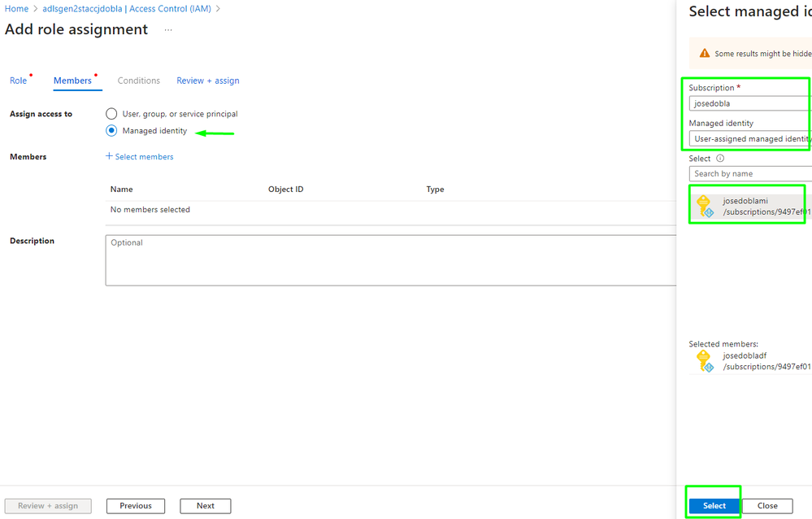Click the warning icon in results banner
Image resolution: width=812 pixels, height=519 pixels.
tap(704, 54)
